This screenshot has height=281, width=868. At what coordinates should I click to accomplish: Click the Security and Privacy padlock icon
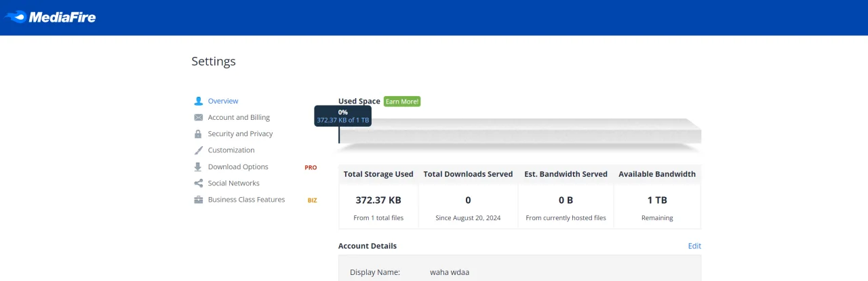(x=199, y=133)
